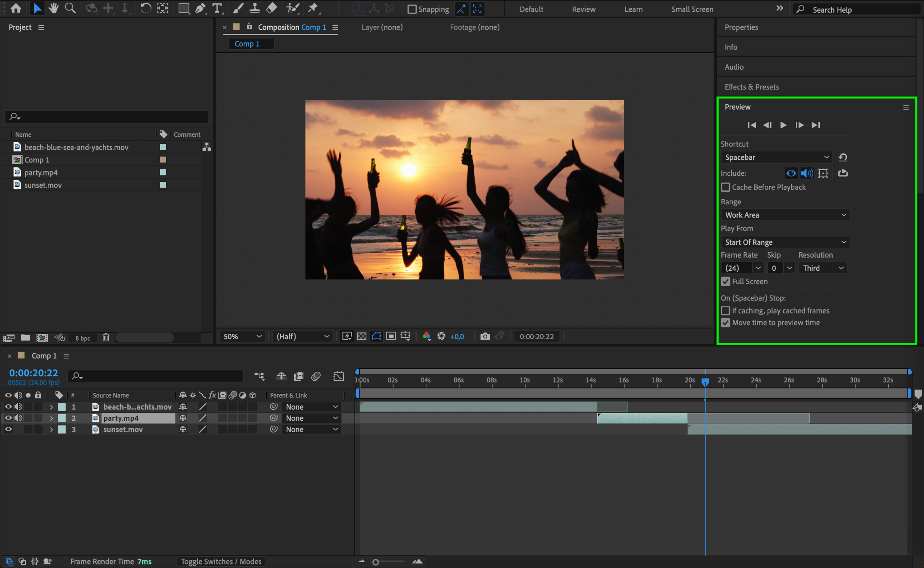The height and width of the screenshot is (568, 924).
Task: Select the Hand tool
Action: 54,8
